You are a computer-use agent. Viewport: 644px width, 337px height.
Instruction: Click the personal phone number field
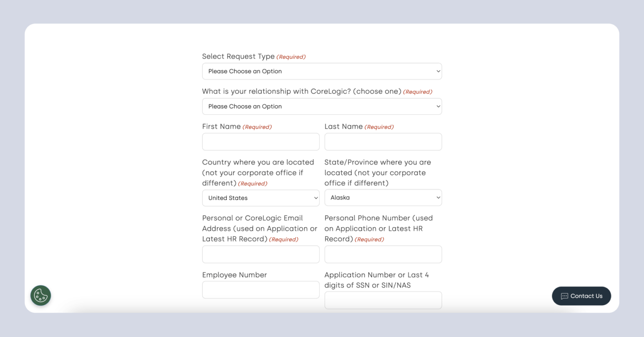point(383,254)
